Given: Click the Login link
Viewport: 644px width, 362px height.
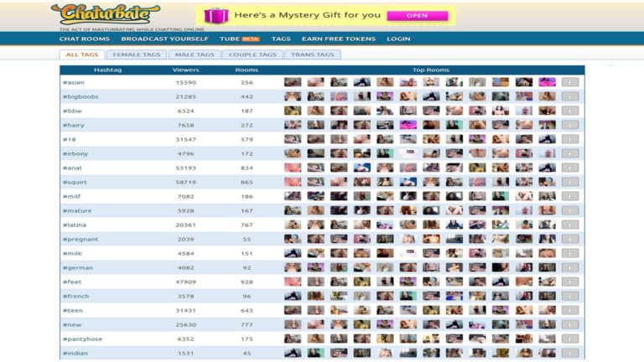Looking at the screenshot, I should coord(398,39).
